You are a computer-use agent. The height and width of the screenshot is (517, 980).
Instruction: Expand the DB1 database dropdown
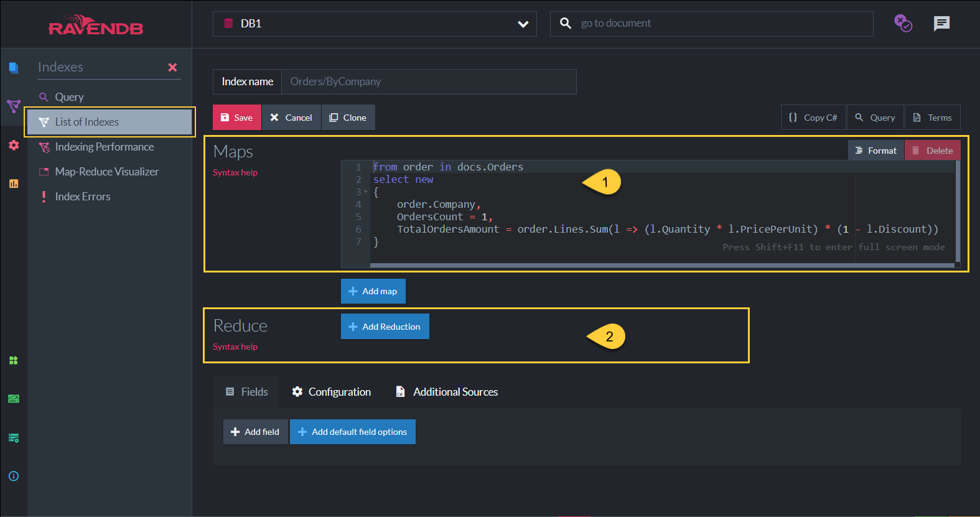(x=375, y=24)
